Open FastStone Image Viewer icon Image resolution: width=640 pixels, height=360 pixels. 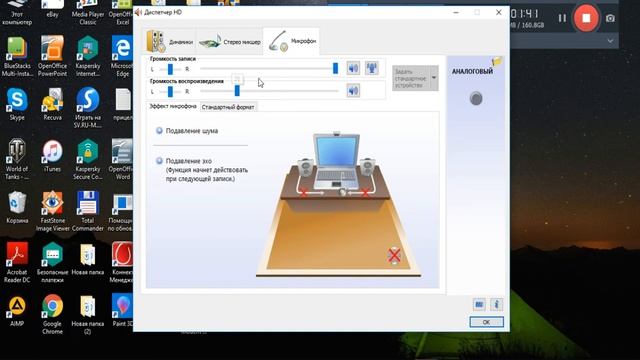point(52,211)
